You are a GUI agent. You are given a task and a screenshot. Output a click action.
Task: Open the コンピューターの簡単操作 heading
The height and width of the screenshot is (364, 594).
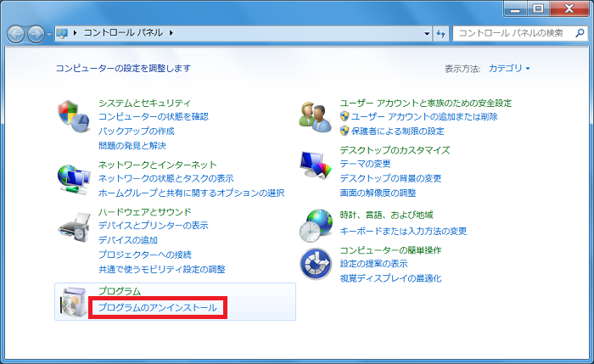390,250
